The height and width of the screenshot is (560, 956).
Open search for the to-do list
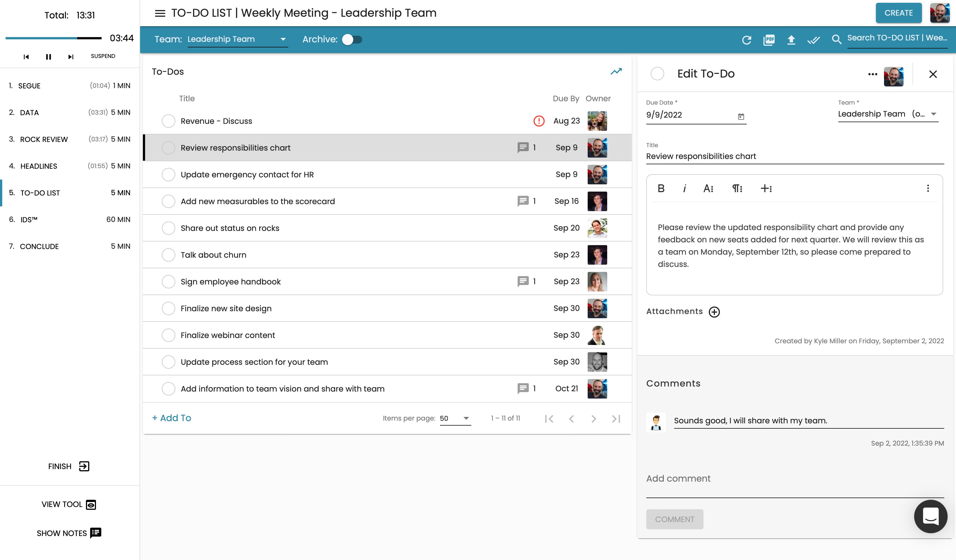(837, 39)
